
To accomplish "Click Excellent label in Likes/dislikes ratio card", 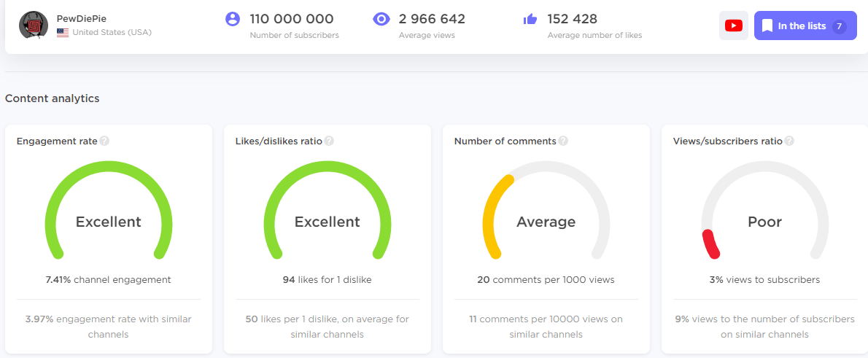I will [x=328, y=222].
